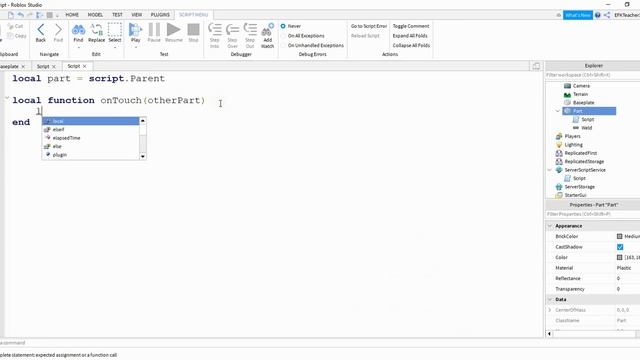Screen dimensions: 640x360
Task: Select the Never debug errors option
Action: 283,26
